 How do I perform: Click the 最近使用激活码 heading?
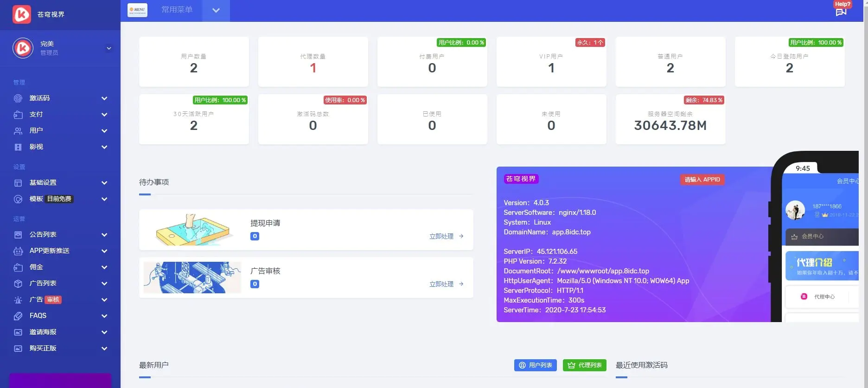click(642, 365)
